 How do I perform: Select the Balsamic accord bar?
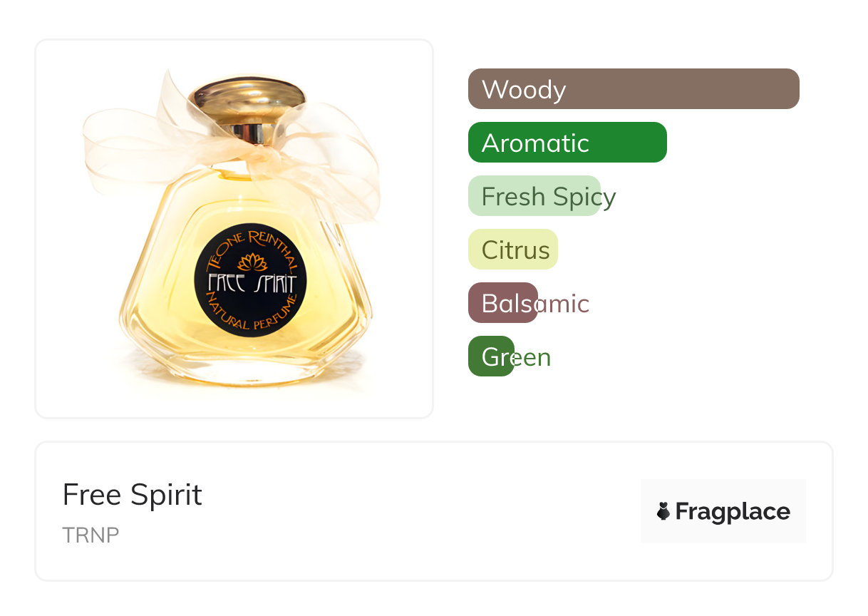coord(503,303)
